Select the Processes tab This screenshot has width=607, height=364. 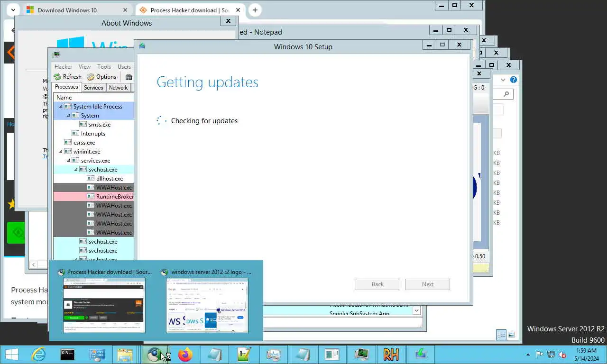(x=66, y=87)
